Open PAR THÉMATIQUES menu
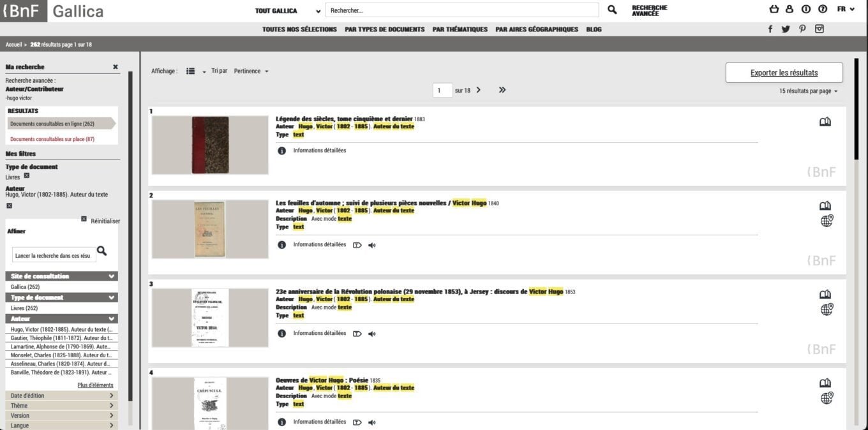The width and height of the screenshot is (868, 430). 460,29
